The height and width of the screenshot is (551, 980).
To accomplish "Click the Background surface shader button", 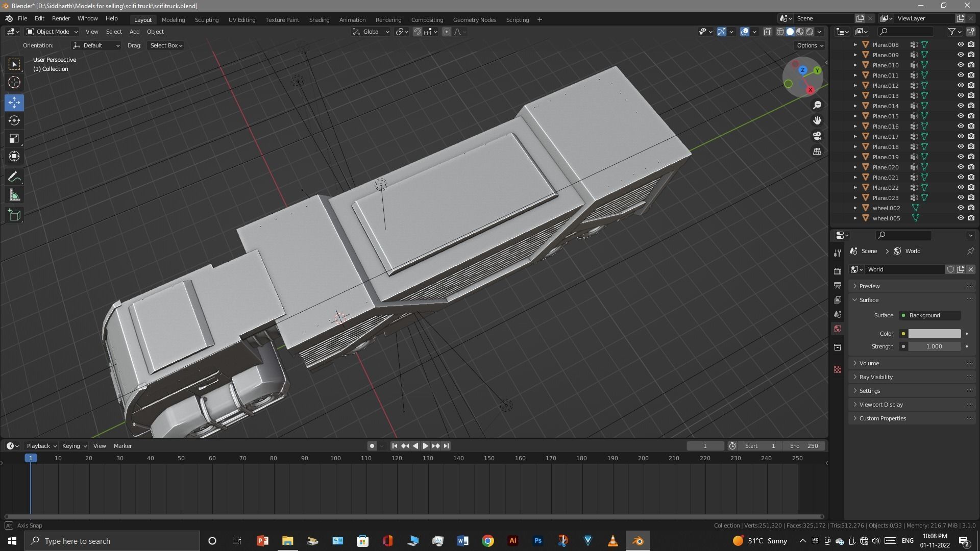I will [929, 315].
